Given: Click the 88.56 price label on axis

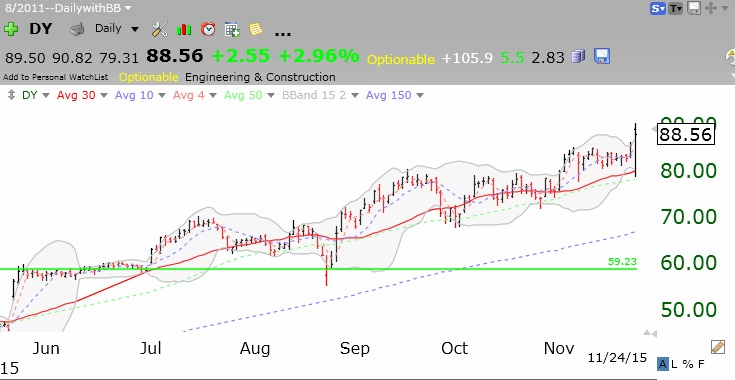Looking at the screenshot, I should [686, 135].
